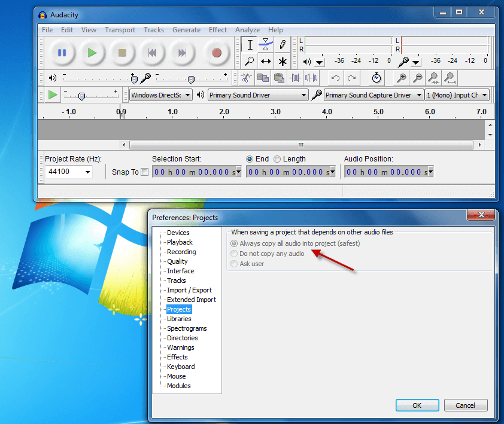Select the End radio button
This screenshot has height=424, width=504.
250,159
